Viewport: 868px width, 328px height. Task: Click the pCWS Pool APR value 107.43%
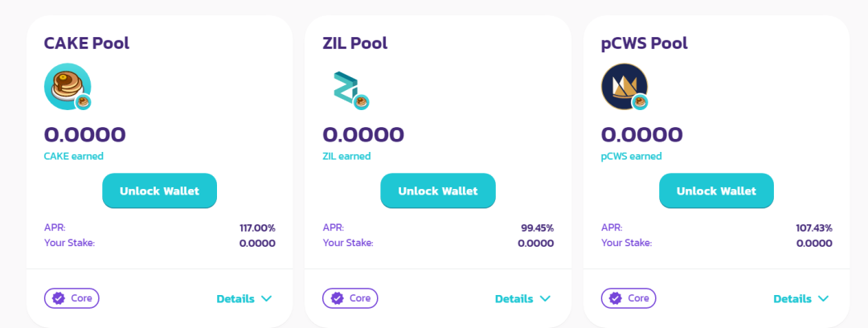click(814, 228)
